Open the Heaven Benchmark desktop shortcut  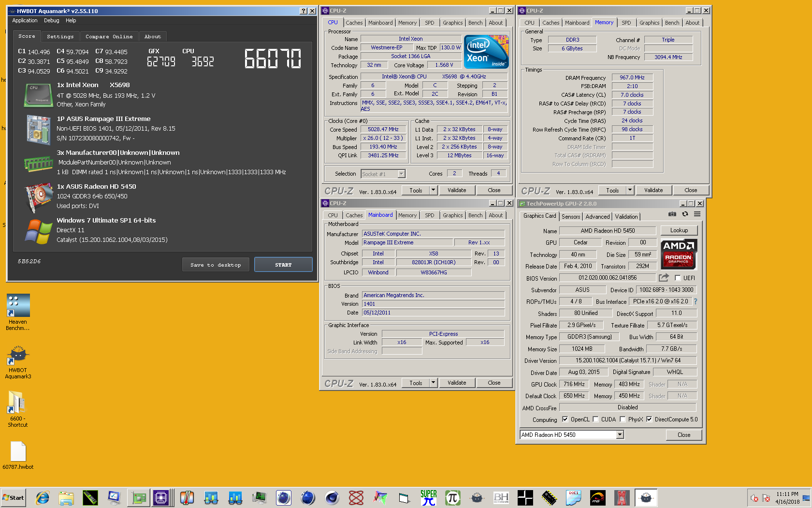18,312
